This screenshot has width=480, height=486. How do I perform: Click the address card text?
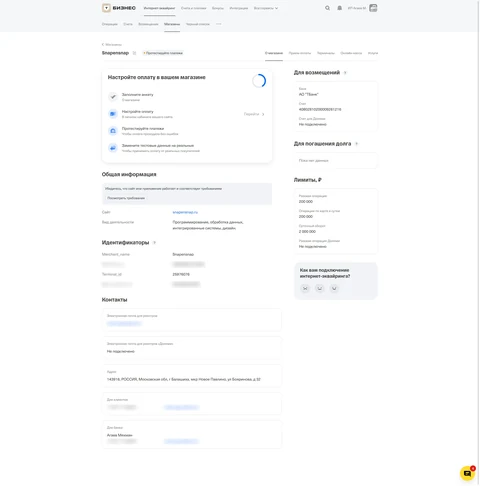[184, 379]
